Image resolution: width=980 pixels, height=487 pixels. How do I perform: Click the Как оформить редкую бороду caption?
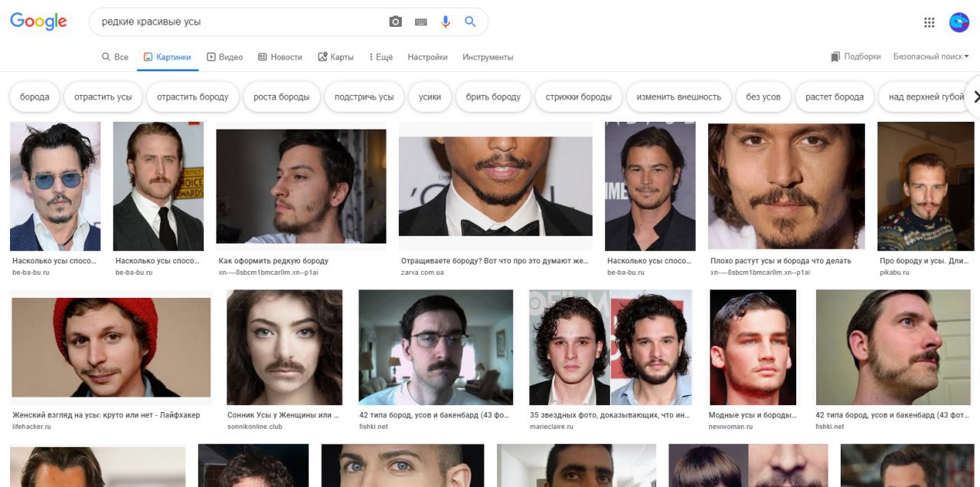[273, 261]
